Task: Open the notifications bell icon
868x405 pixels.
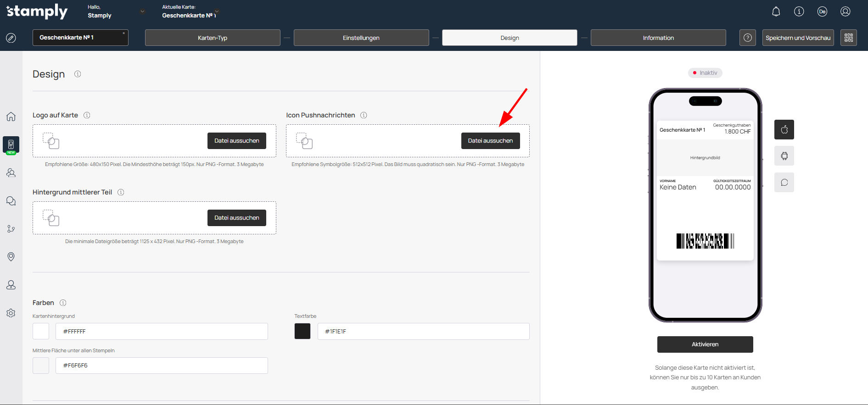Action: tap(776, 12)
